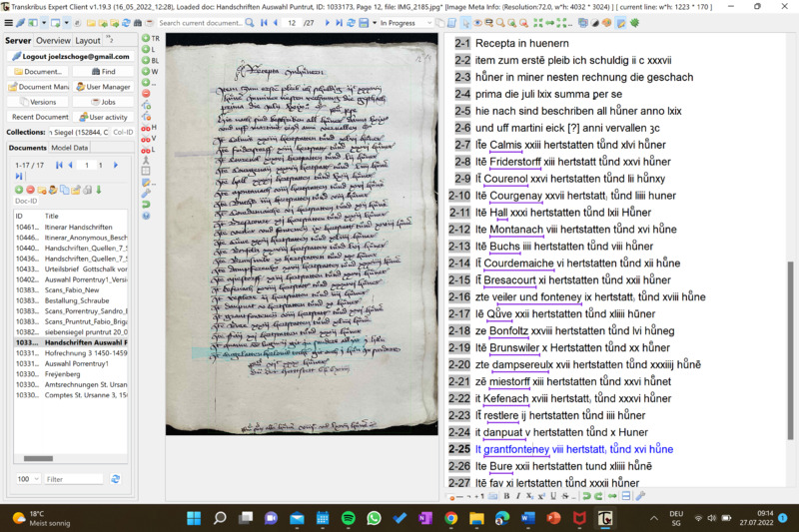799x532 pixels.
Task: Open the page size 100 dropdown
Action: click(x=28, y=479)
